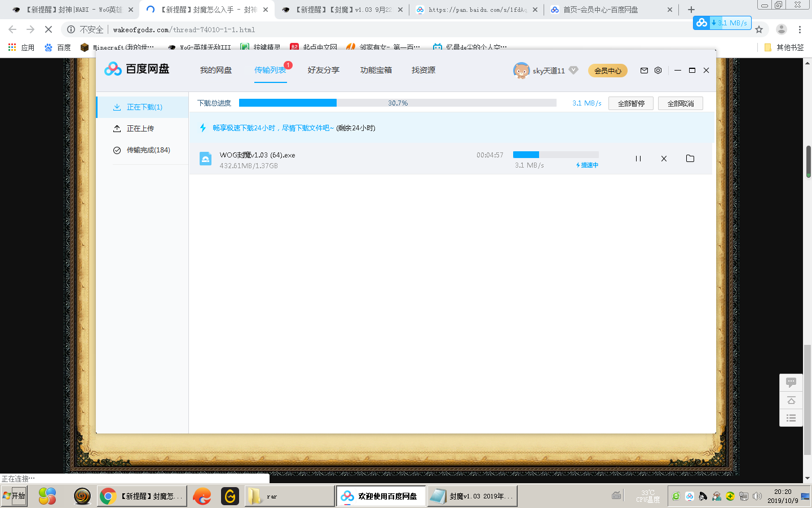Viewport: 812px width, 508px height.
Task: Pause the WOG封魔v1.03 download
Action: tap(638, 159)
